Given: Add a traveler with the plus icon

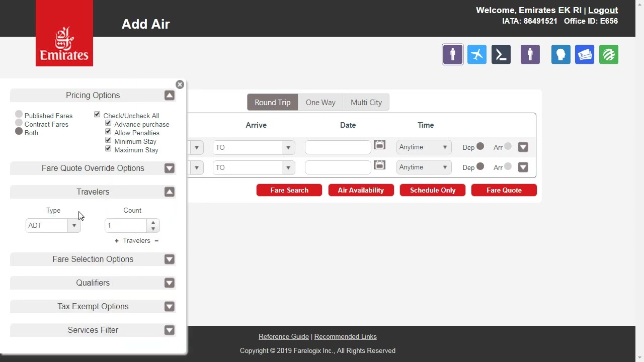Looking at the screenshot, I should pyautogui.click(x=117, y=241).
